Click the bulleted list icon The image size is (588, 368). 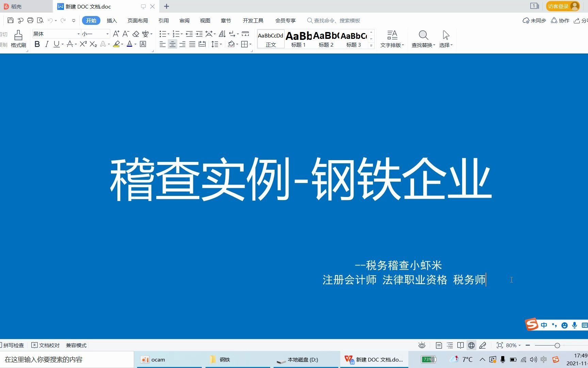(163, 34)
